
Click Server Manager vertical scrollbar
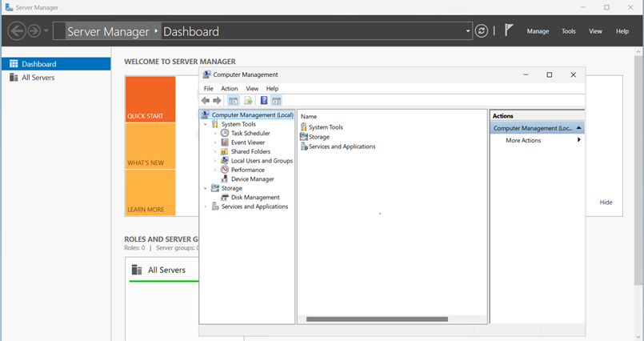click(638, 170)
